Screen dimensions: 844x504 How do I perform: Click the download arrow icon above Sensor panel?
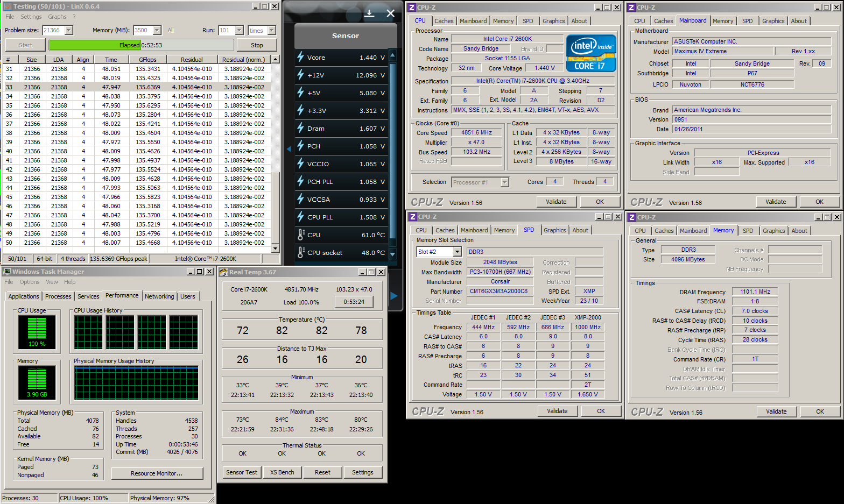[x=369, y=13]
